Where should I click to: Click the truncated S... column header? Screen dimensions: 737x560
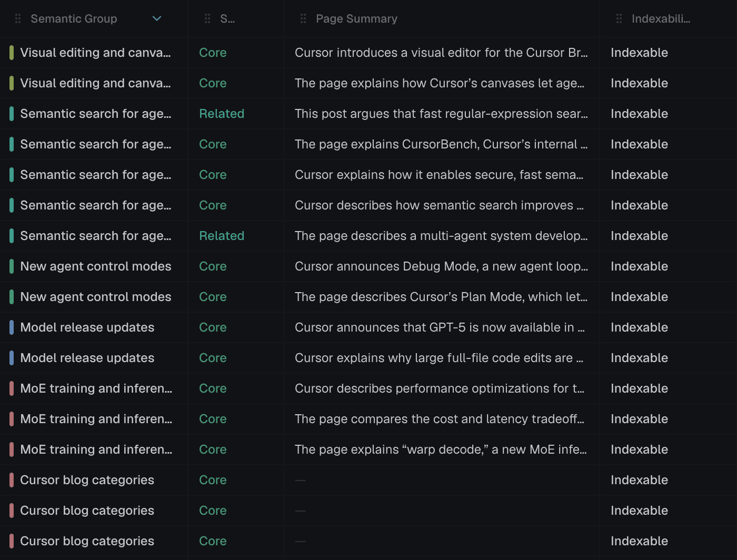pos(227,19)
